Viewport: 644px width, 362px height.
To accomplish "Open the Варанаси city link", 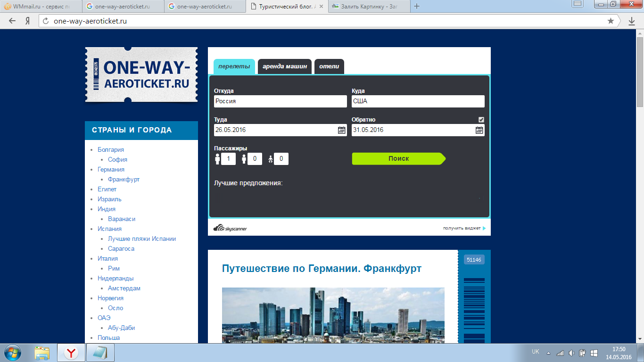I will tap(122, 219).
